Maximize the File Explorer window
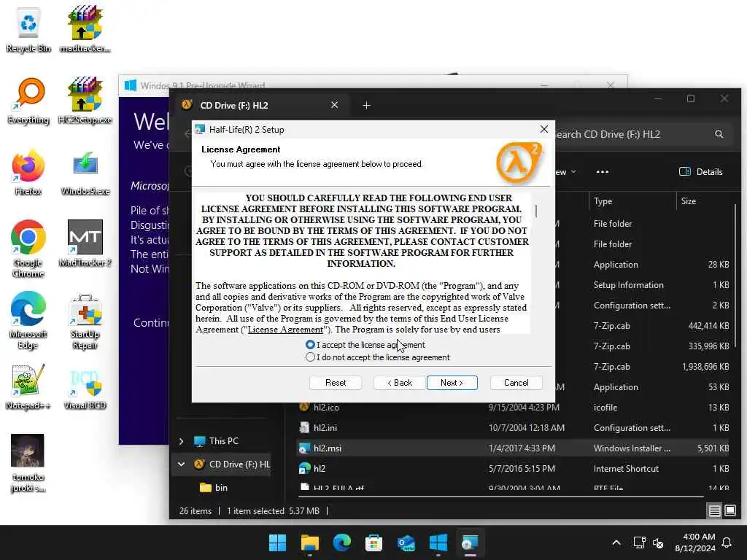This screenshot has width=747, height=560. [x=691, y=98]
